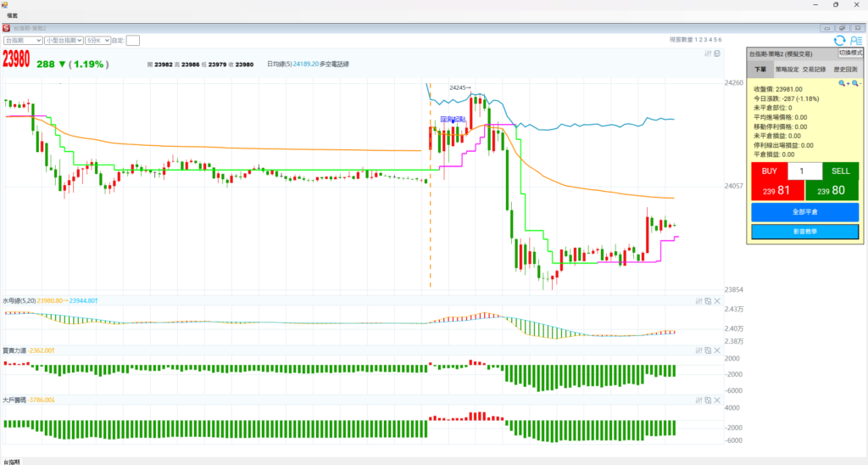Screen dimensions: 868x465
Task: Expand the 小型台指期 contract dropdown
Action: [64, 40]
